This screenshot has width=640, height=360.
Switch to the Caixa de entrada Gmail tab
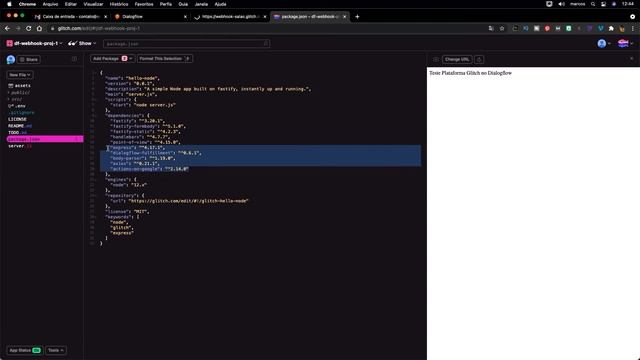click(70, 17)
